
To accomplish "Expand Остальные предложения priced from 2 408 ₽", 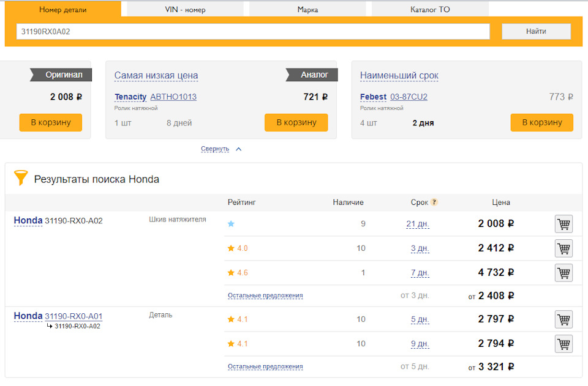I will point(265,295).
